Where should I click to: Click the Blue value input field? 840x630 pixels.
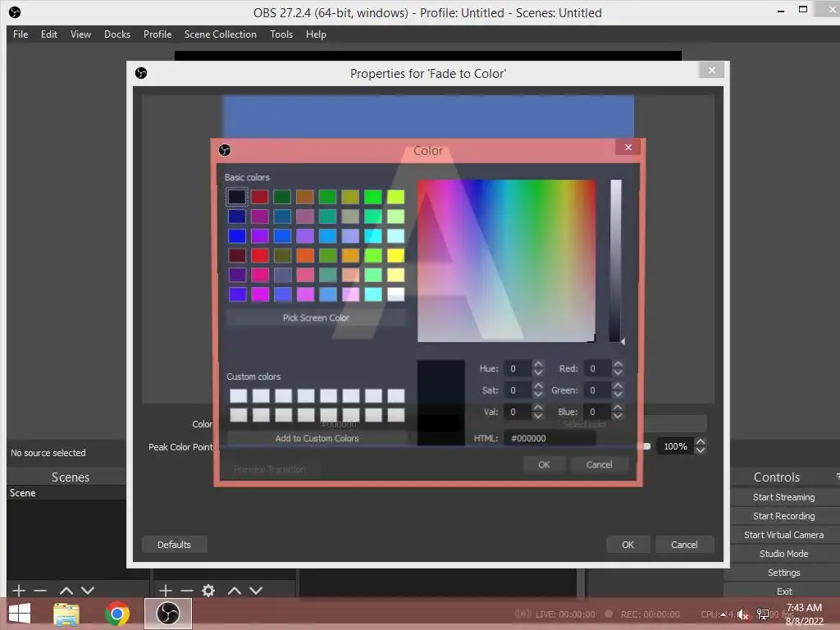pos(598,412)
